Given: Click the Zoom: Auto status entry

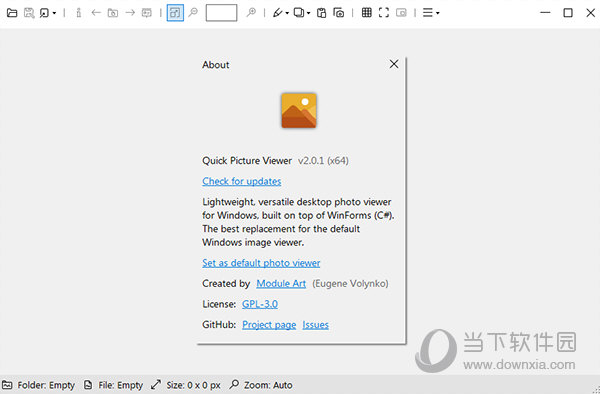Looking at the screenshot, I should [268, 385].
